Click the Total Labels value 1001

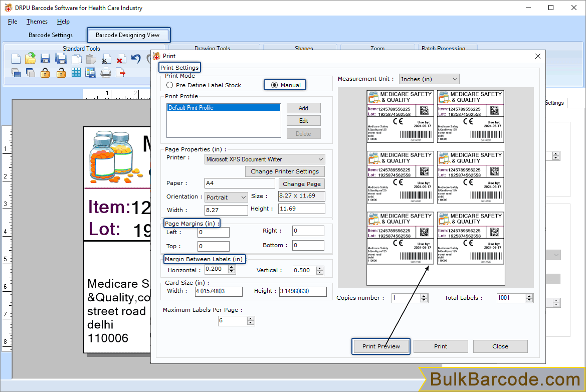[511, 298]
